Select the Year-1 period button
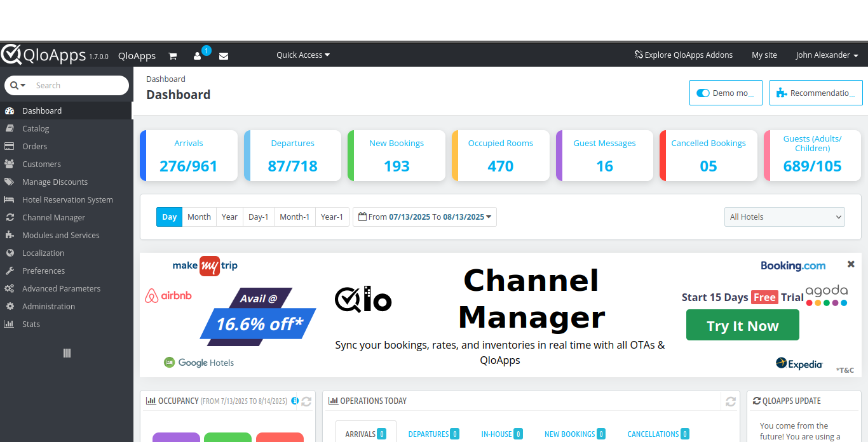The width and height of the screenshot is (868, 442). (332, 217)
